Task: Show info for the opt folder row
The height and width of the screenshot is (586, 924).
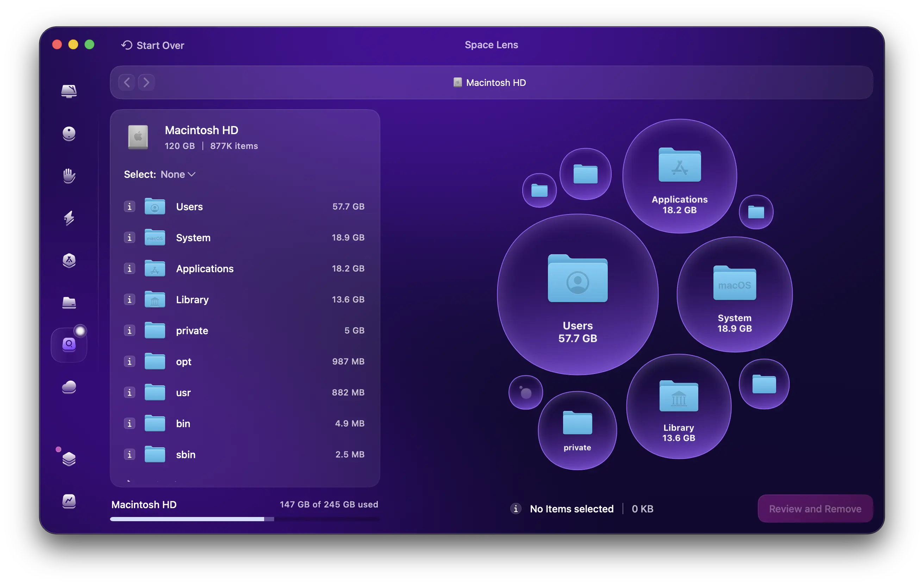Action: (x=130, y=362)
